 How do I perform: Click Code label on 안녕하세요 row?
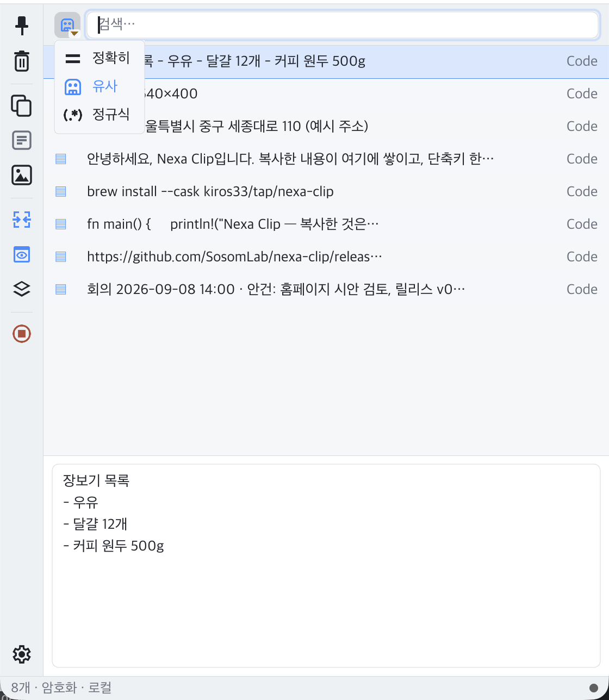(x=582, y=159)
